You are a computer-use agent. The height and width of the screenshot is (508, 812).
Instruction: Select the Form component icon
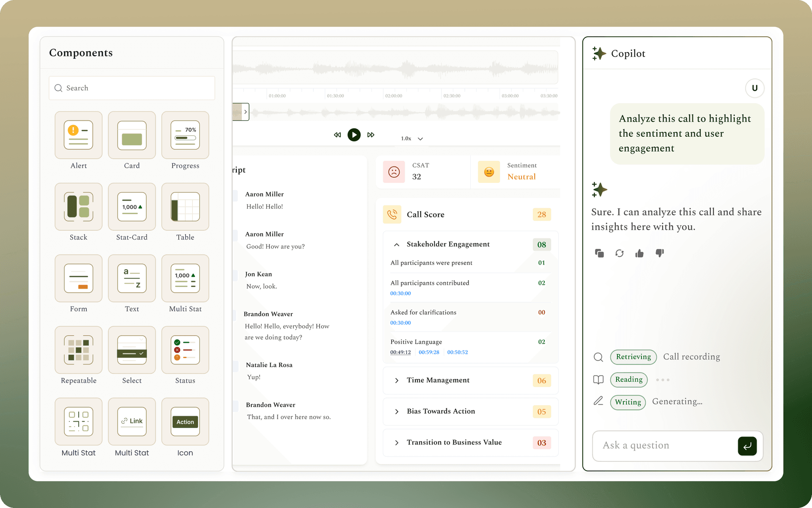point(79,278)
